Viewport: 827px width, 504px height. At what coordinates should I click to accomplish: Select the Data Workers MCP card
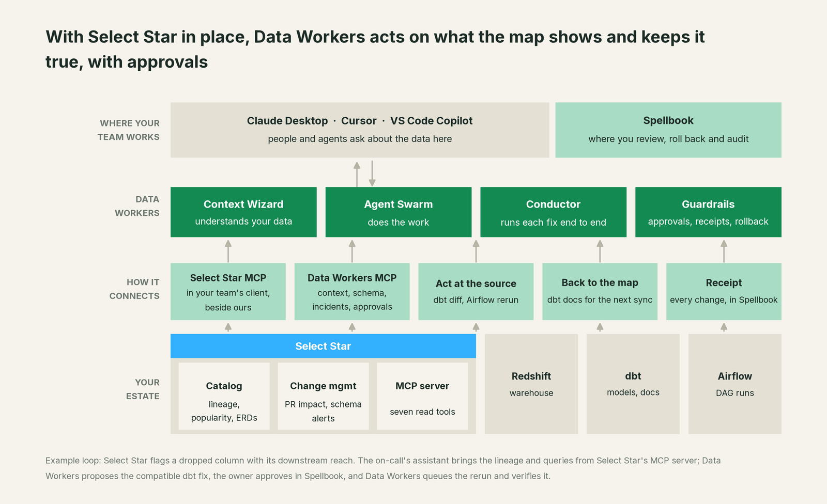(352, 292)
